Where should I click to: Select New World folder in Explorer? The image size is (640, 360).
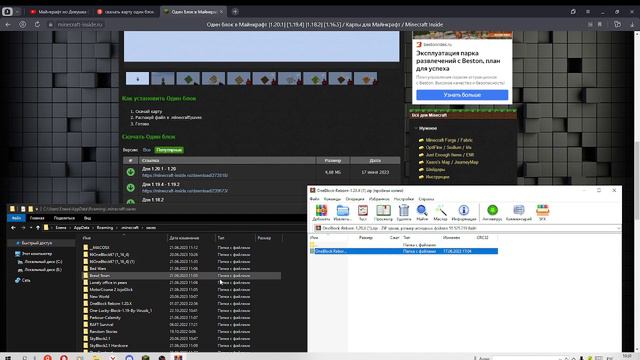point(99,296)
